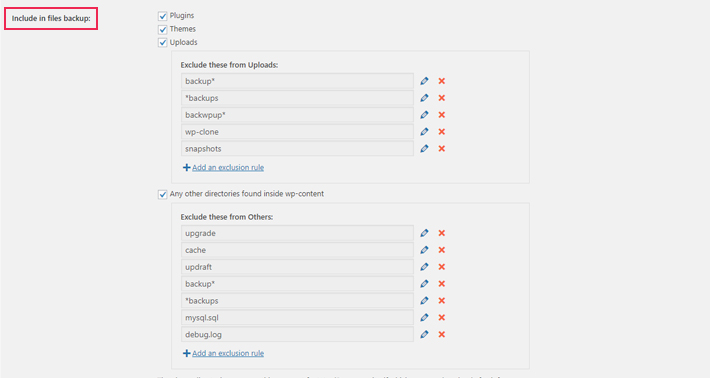Delete the snapshots exclusion rule
Image resolution: width=710 pixels, height=378 pixels.
[441, 148]
